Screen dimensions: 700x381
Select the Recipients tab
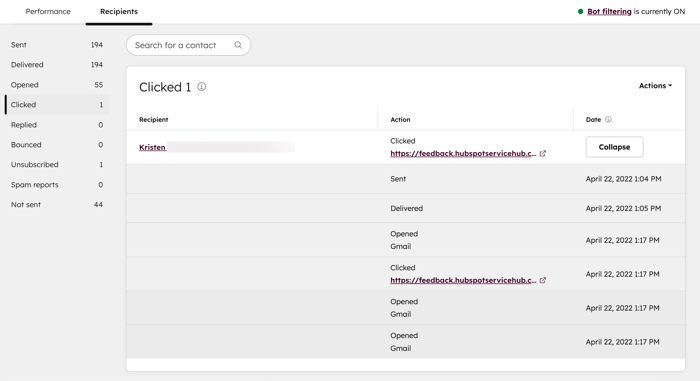[119, 12]
